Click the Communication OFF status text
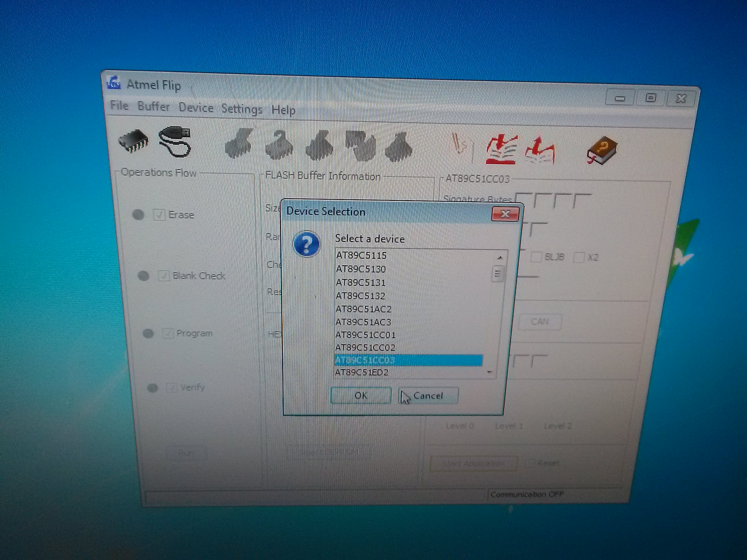Screen dimensions: 747x560 [x=527, y=495]
